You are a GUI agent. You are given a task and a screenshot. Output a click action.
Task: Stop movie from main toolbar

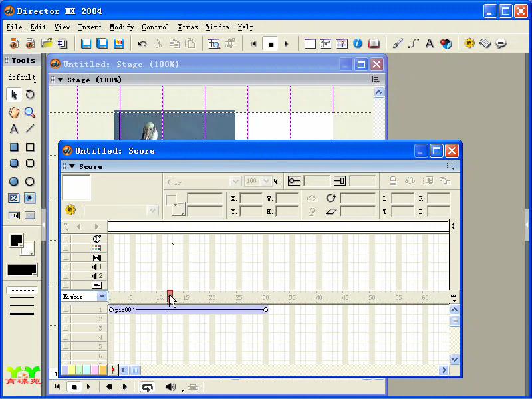[271, 44]
